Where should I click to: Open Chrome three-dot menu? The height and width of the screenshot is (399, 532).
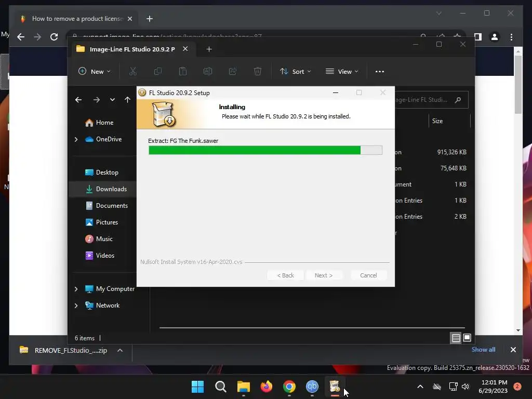pyautogui.click(x=511, y=37)
